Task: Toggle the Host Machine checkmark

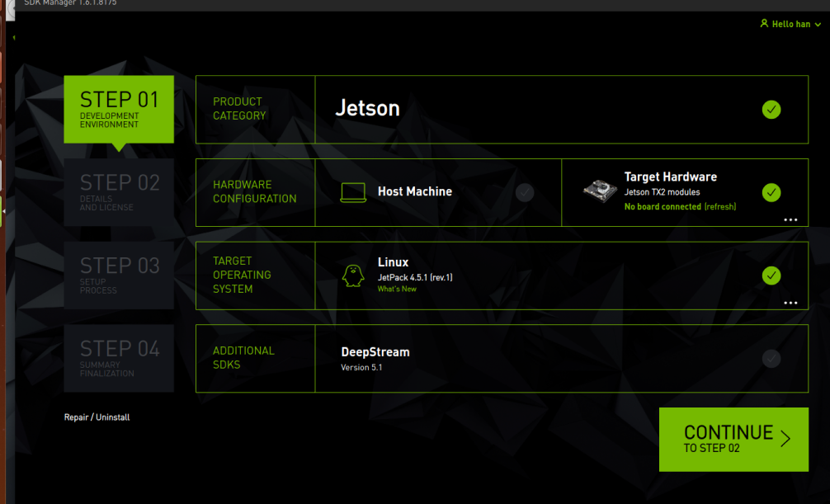Action: (525, 192)
